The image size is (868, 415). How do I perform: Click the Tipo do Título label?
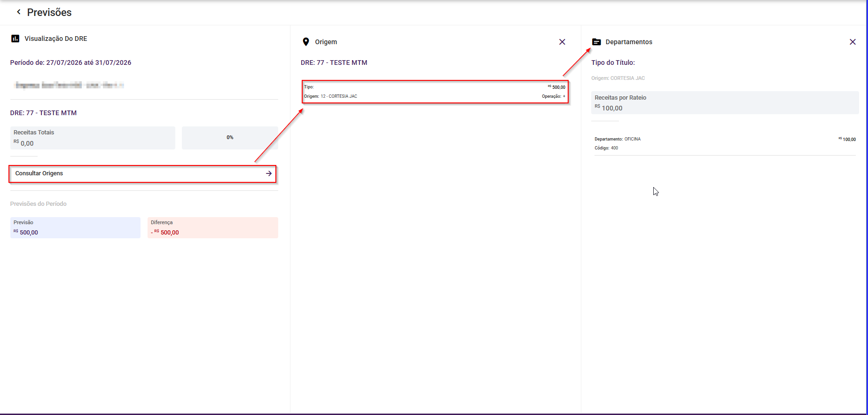click(613, 63)
